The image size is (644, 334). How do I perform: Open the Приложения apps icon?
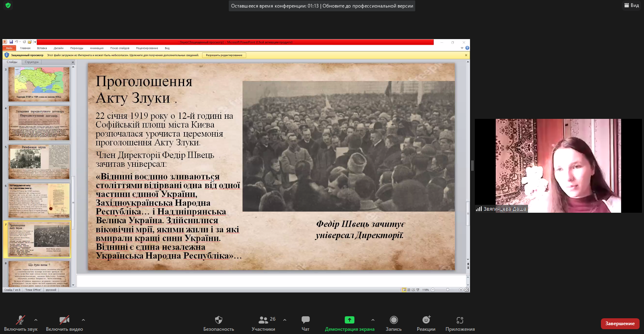[x=460, y=320]
